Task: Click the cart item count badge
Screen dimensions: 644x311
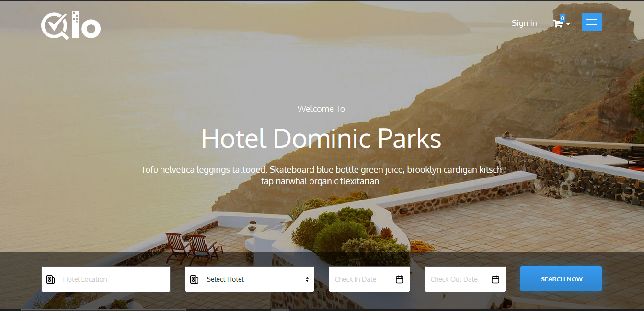Action: 563,18
